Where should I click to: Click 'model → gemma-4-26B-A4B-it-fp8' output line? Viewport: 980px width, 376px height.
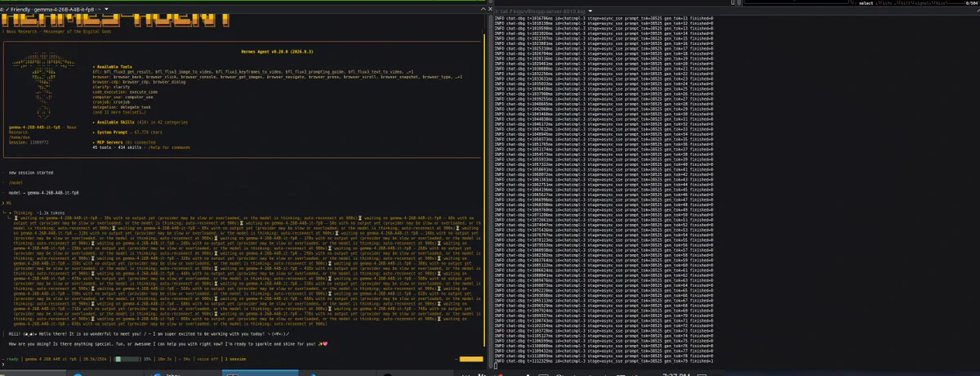click(x=42, y=192)
